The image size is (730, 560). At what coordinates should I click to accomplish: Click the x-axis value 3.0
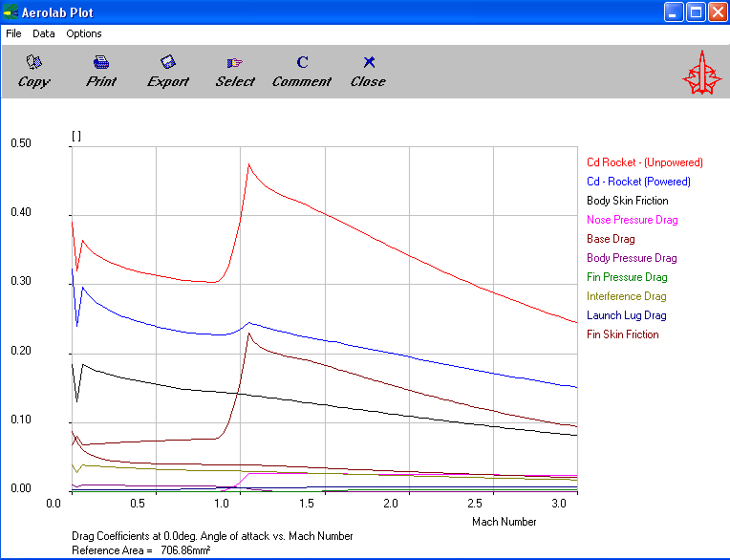(x=559, y=504)
